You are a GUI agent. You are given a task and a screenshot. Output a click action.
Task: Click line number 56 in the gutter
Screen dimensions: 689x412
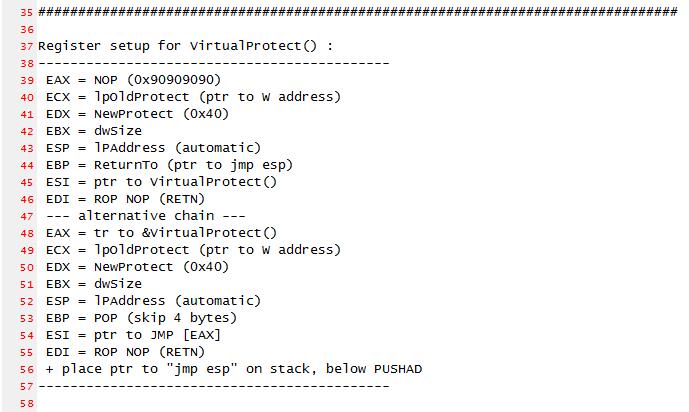click(x=26, y=370)
